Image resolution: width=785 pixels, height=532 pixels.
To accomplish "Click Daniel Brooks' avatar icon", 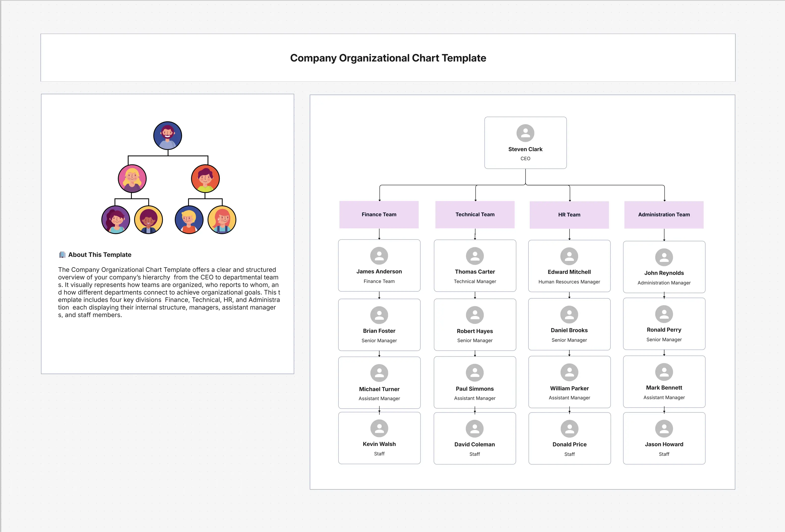I will 569,314.
